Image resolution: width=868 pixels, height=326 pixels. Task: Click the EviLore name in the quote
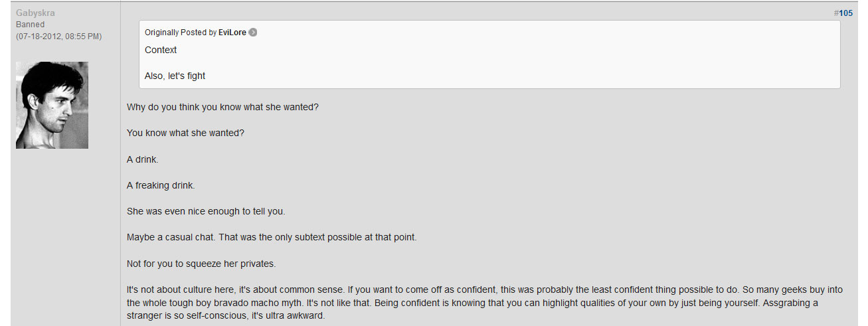232,33
